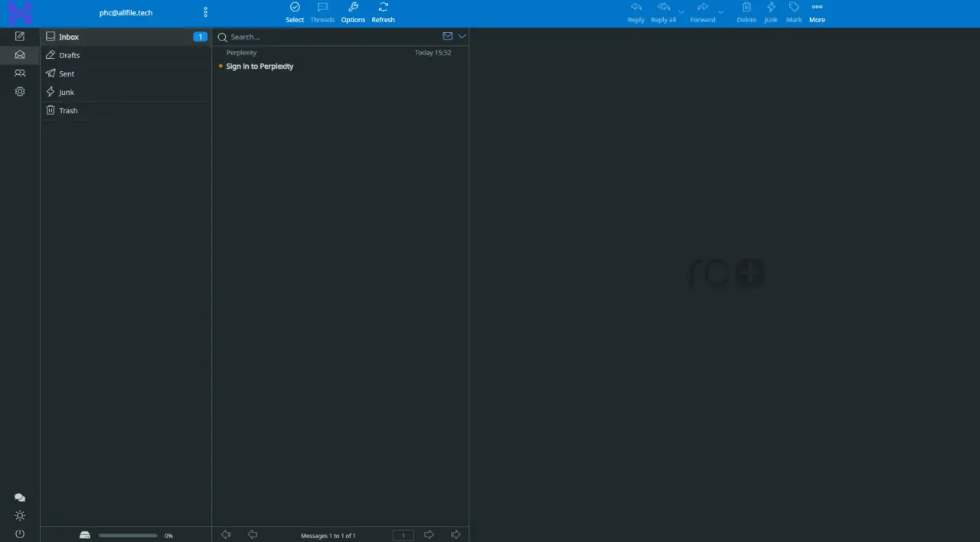Expand the Reply all dropdown arrow
980x542 pixels.
(x=681, y=12)
